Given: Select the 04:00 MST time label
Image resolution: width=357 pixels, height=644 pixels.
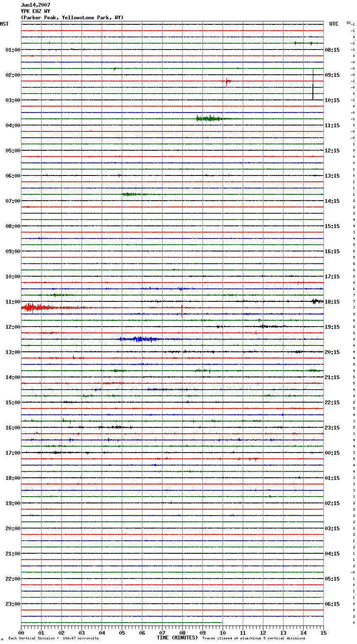Looking at the screenshot, I should click(13, 126).
